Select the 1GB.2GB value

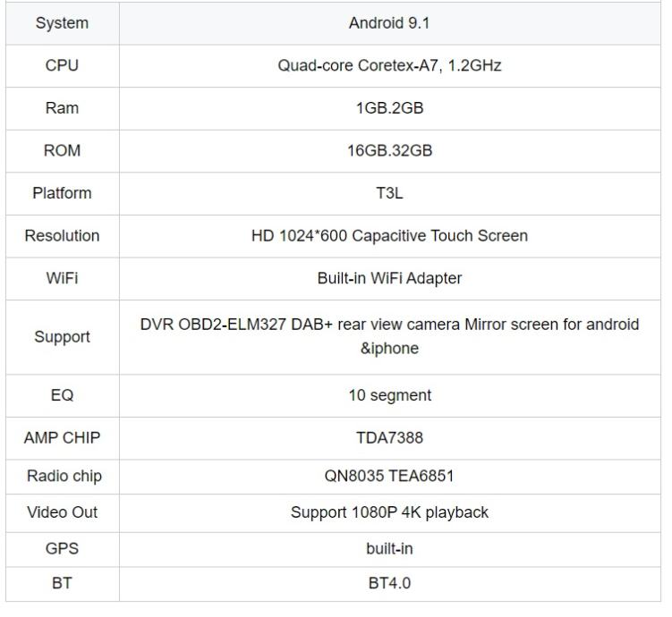coord(389,108)
